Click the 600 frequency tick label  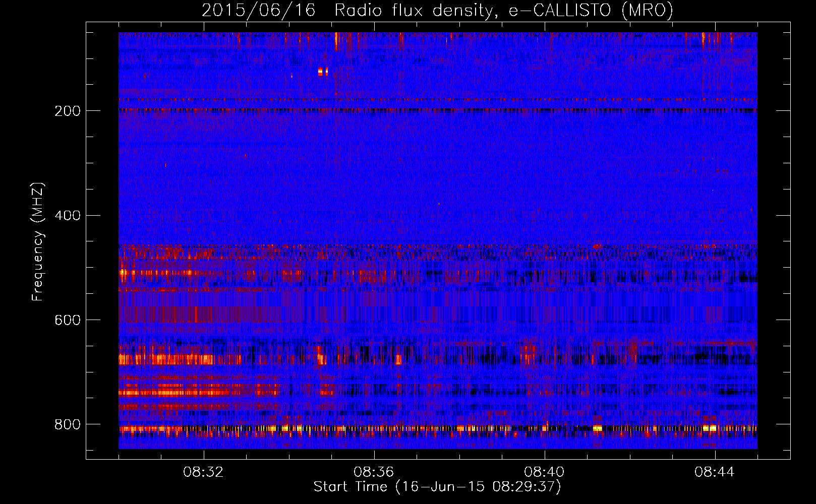coord(68,321)
